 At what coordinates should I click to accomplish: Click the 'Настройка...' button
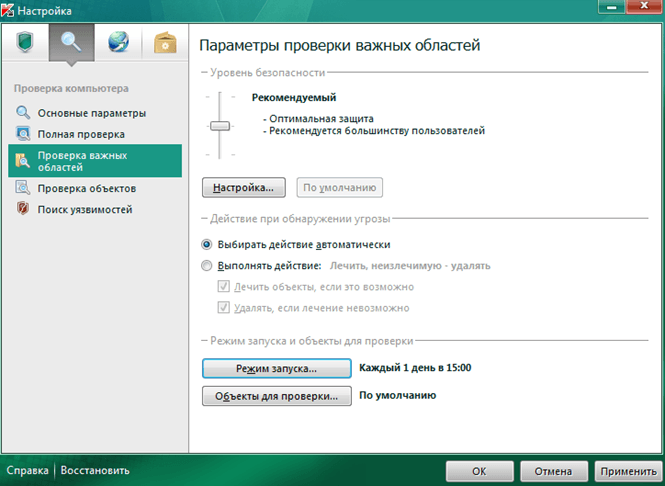tap(244, 187)
